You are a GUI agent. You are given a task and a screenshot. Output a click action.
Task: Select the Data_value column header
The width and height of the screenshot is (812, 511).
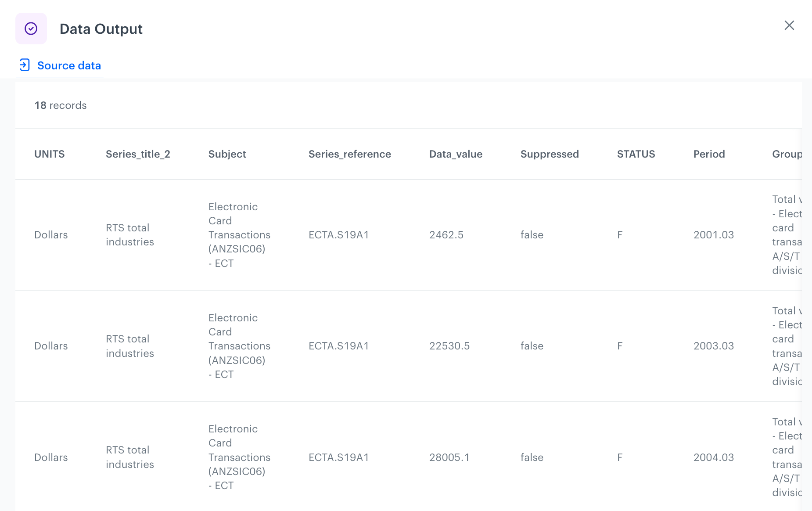(x=456, y=154)
